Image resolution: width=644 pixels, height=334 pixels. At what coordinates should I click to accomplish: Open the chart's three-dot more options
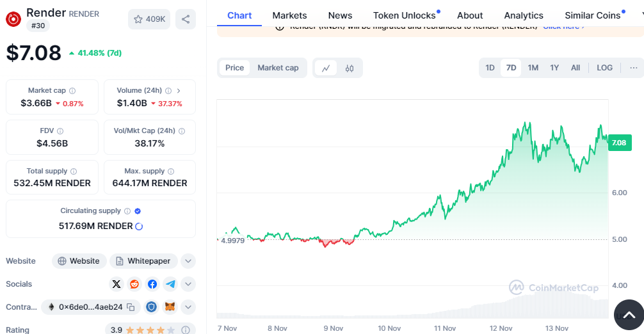(x=633, y=68)
